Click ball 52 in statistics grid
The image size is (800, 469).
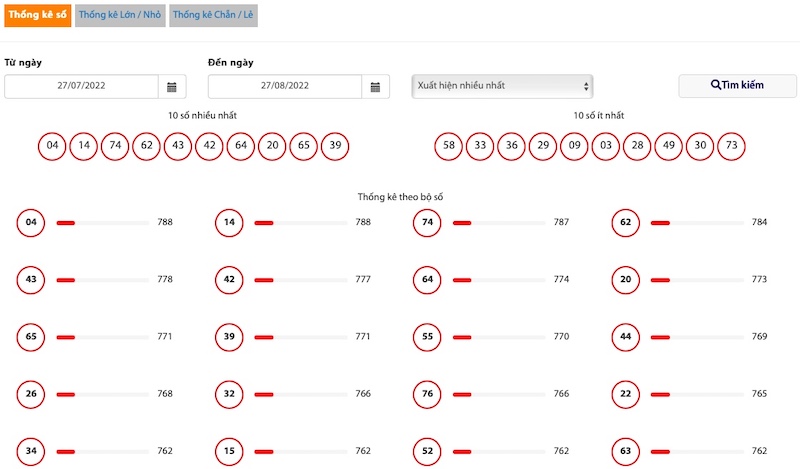(427, 451)
